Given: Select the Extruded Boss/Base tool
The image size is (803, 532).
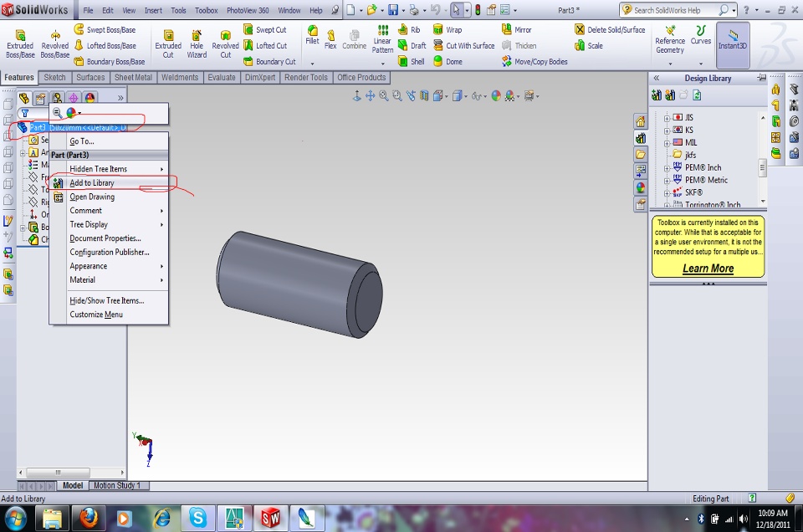Looking at the screenshot, I should click(x=20, y=43).
